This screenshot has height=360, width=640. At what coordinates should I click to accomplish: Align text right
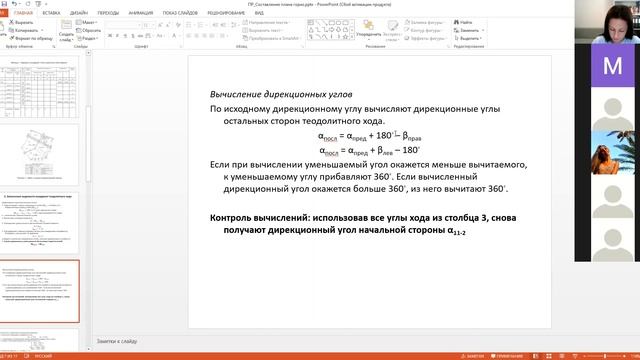point(204,36)
